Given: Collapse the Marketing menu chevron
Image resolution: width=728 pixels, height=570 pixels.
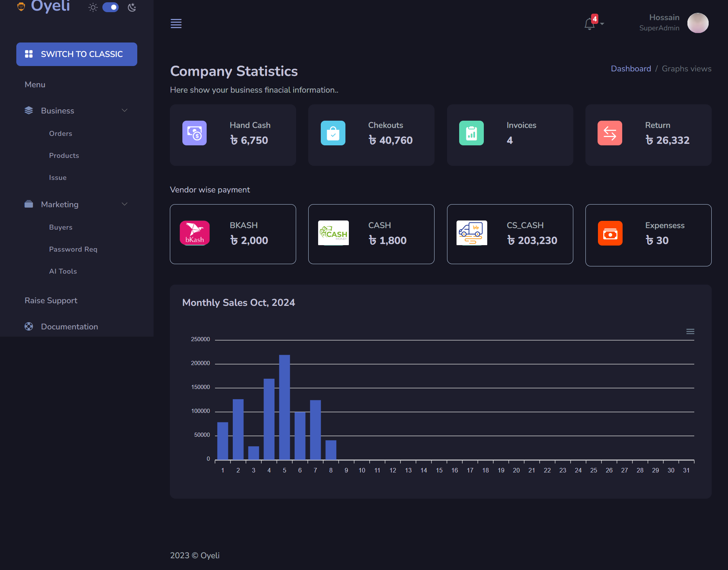Looking at the screenshot, I should 124,204.
